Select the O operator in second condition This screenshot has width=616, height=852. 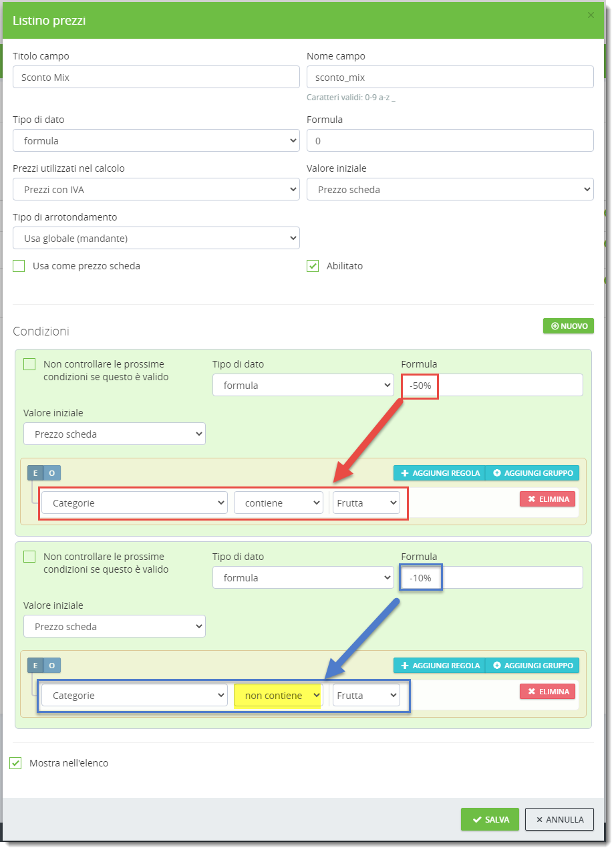(x=52, y=666)
